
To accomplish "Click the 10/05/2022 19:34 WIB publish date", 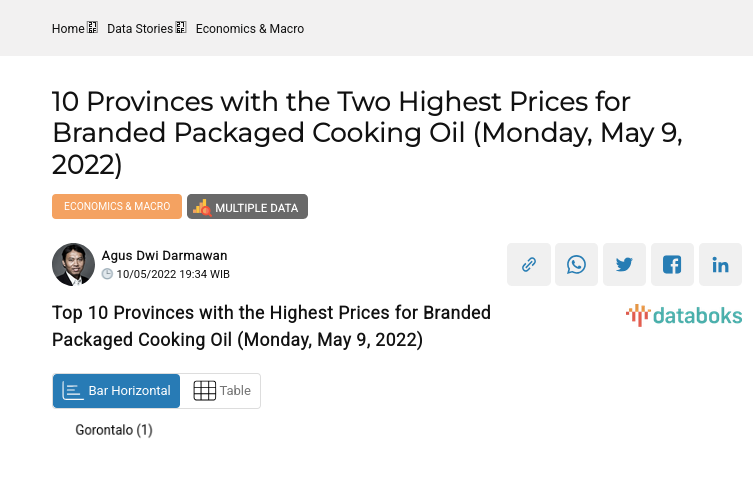I will [x=173, y=274].
